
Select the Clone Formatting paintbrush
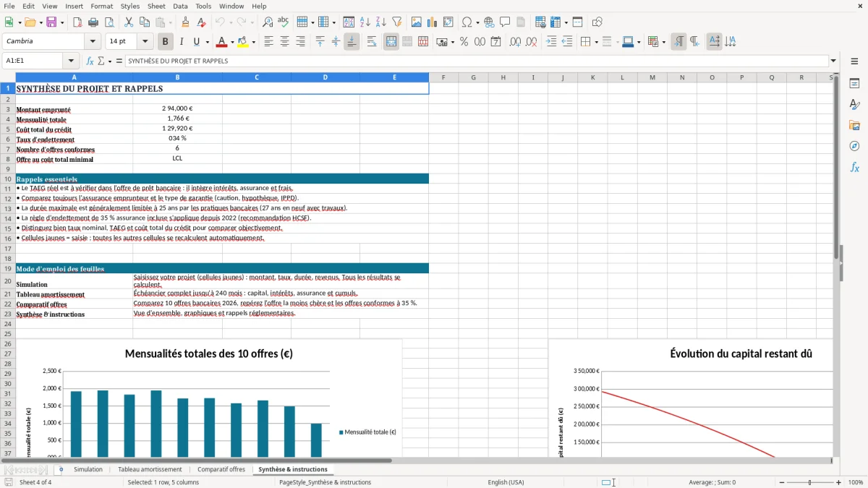point(185,22)
